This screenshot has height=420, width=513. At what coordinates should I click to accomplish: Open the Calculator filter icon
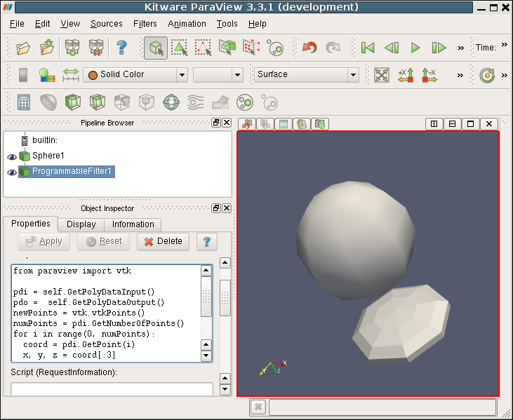tap(24, 102)
